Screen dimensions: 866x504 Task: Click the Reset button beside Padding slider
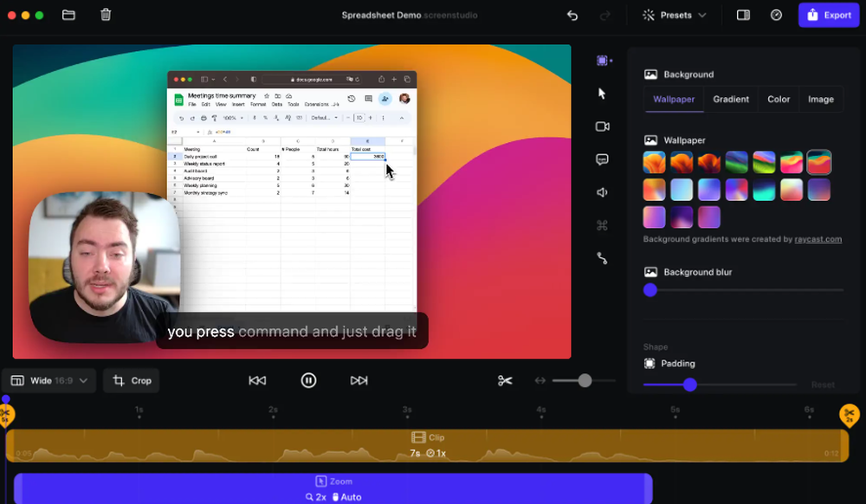click(823, 384)
